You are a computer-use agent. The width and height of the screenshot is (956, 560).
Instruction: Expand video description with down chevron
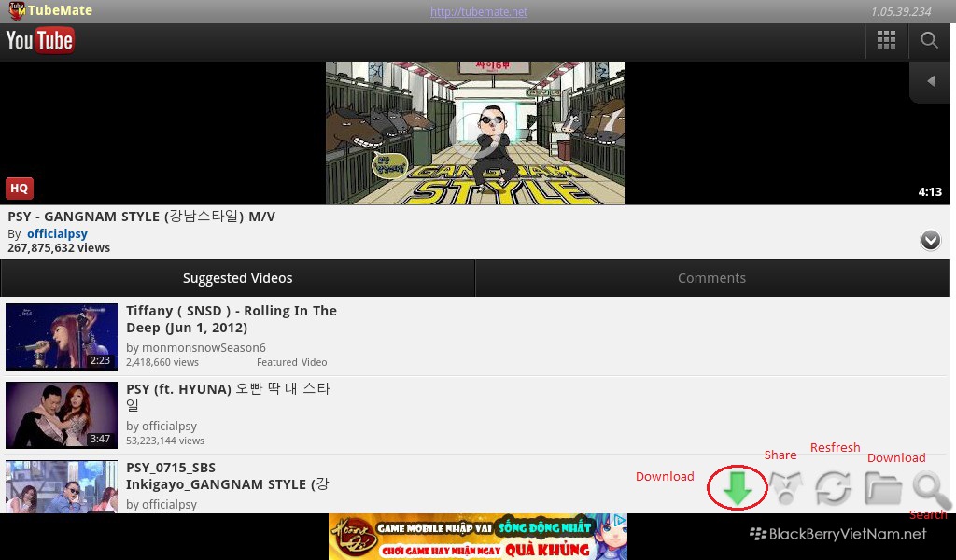click(x=930, y=240)
